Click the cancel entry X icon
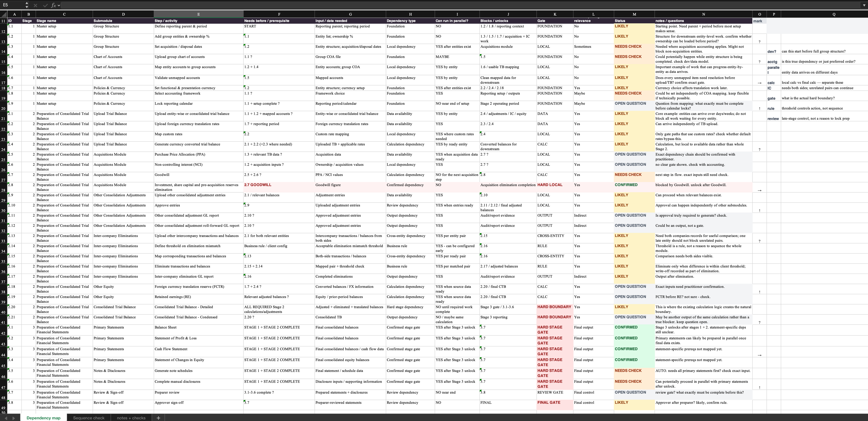 pyautogui.click(x=35, y=5)
